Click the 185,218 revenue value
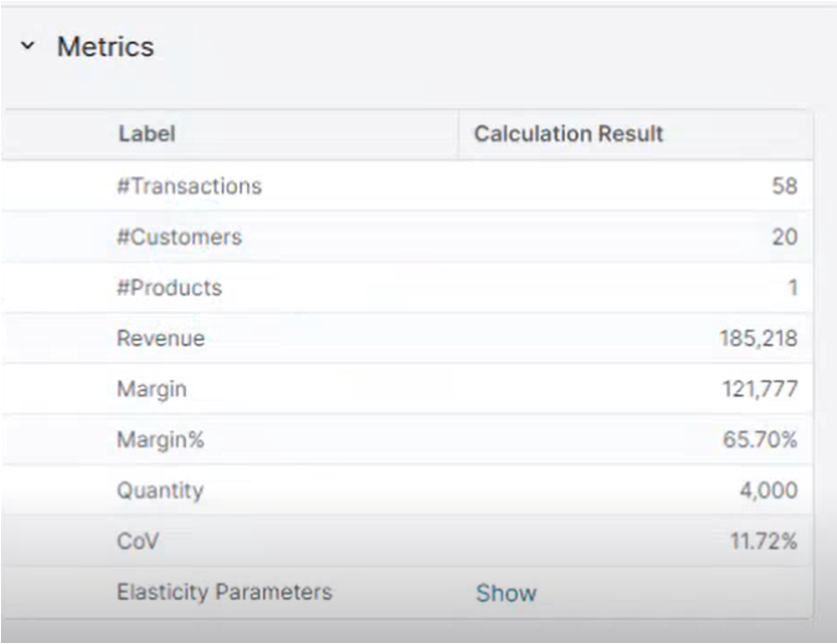 click(758, 339)
